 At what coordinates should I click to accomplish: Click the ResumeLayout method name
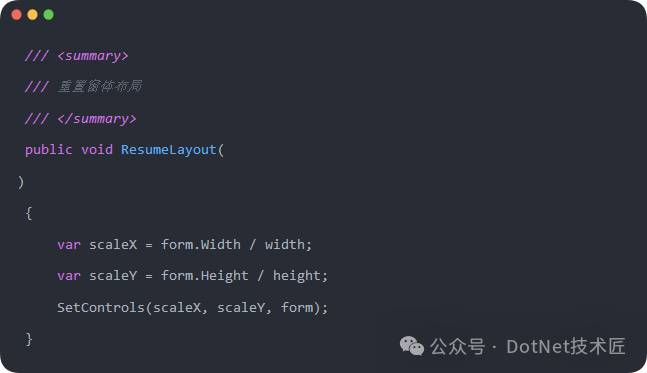168,149
